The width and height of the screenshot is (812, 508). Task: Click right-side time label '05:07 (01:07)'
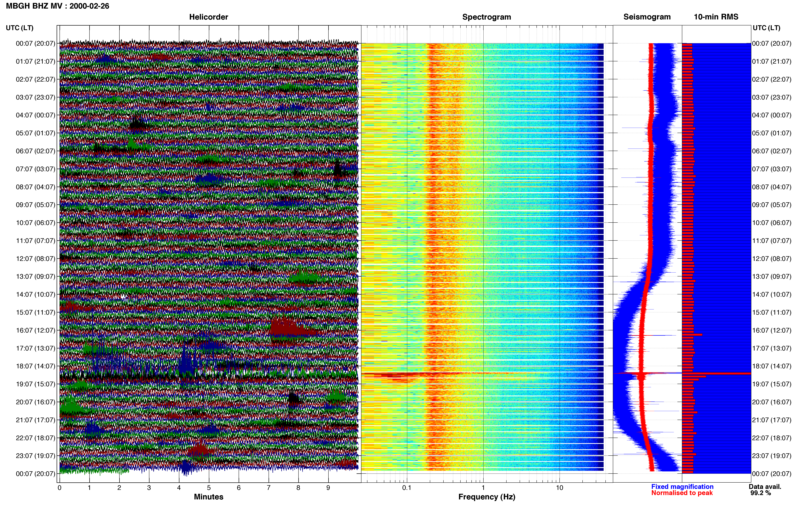coord(772,133)
